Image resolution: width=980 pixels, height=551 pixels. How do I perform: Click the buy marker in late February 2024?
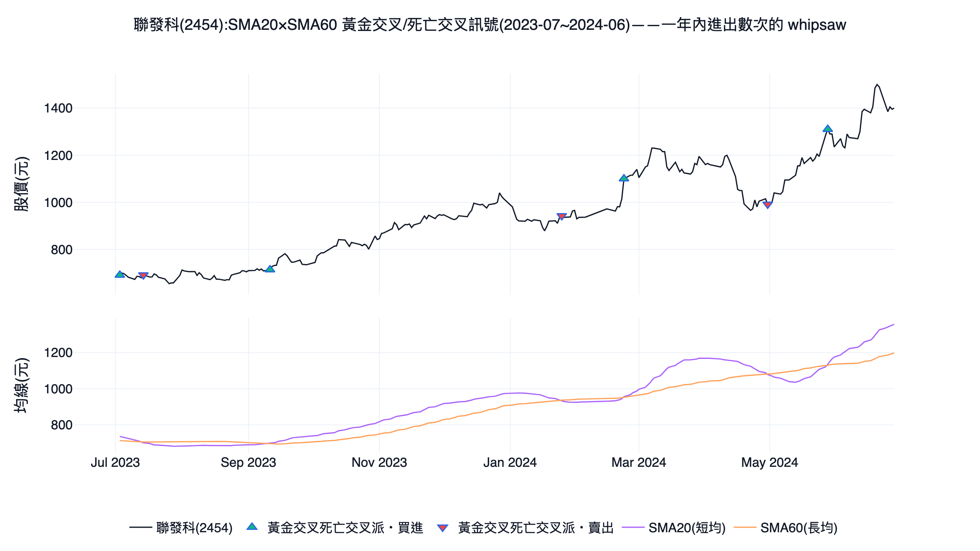[624, 178]
